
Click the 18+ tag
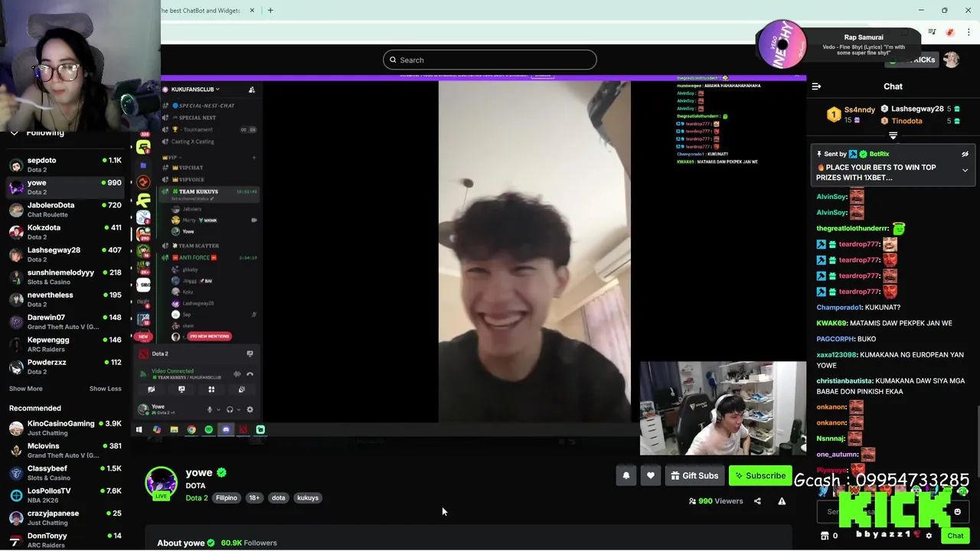254,498
